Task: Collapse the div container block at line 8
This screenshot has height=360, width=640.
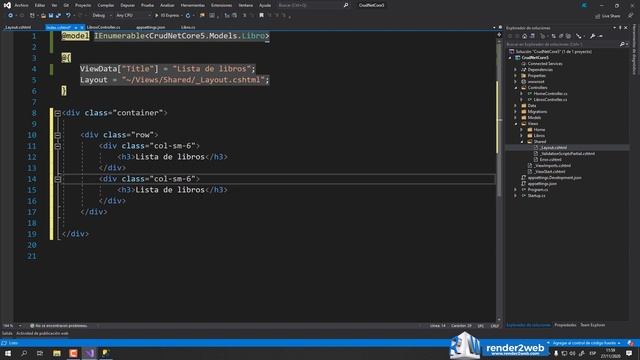Action: (58, 113)
